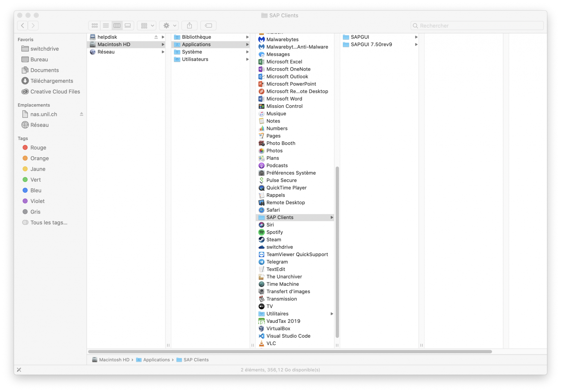Open Téléchargements in the sidebar
Screen dimensions: 561x392
point(51,81)
